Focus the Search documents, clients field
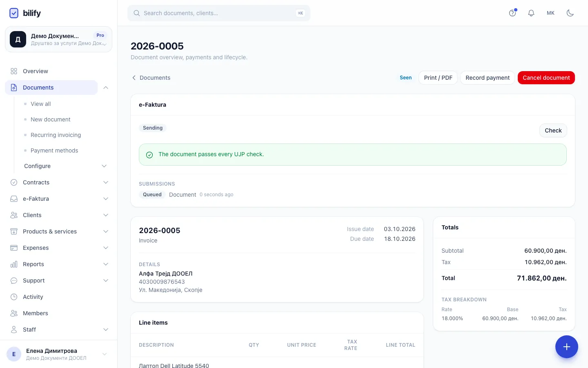Image resolution: width=588 pixels, height=368 pixels. coord(219,13)
